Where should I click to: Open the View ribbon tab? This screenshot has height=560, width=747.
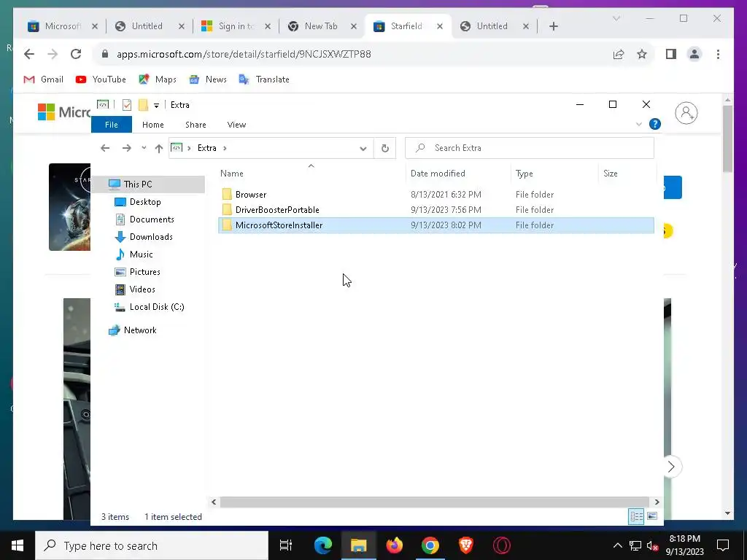(237, 125)
